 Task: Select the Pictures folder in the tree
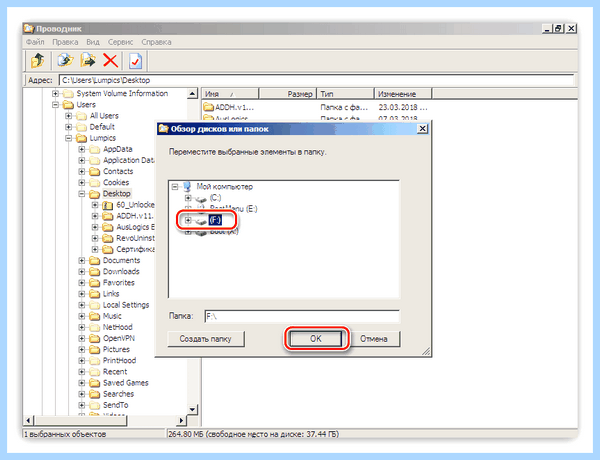coord(116,349)
